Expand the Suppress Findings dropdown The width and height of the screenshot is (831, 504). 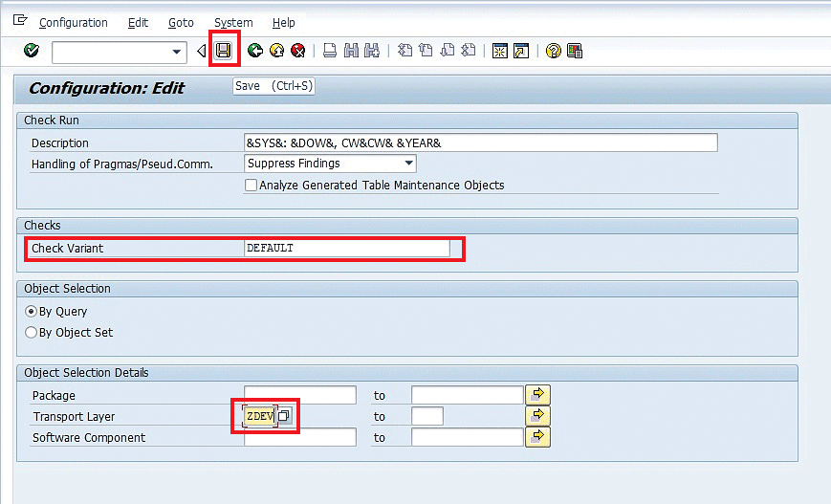pyautogui.click(x=408, y=164)
